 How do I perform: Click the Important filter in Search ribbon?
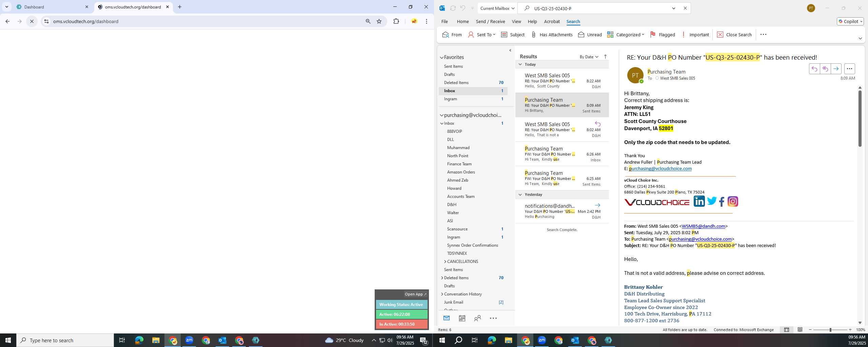pyautogui.click(x=695, y=35)
